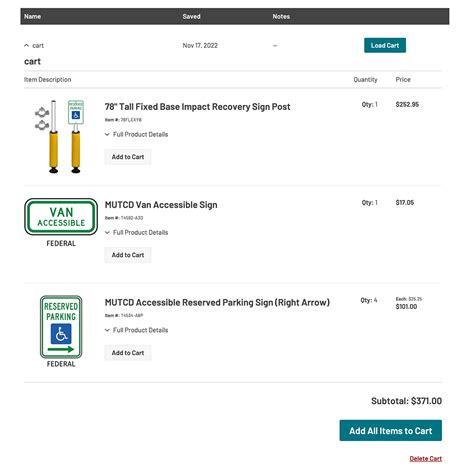
Task: Select the saved cart named cart
Action: tap(38, 45)
